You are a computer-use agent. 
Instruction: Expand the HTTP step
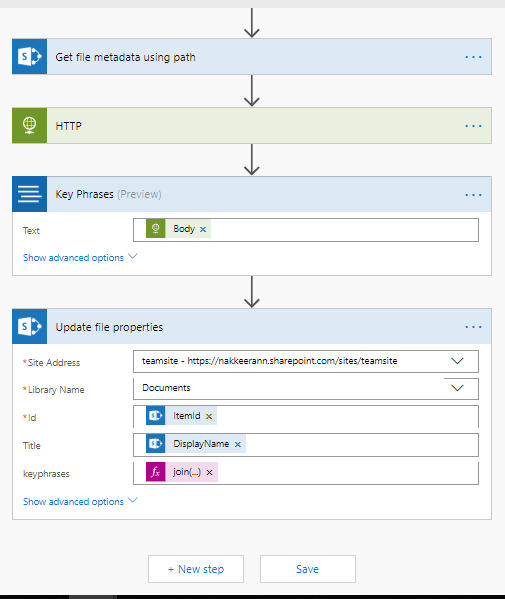[x=252, y=126]
